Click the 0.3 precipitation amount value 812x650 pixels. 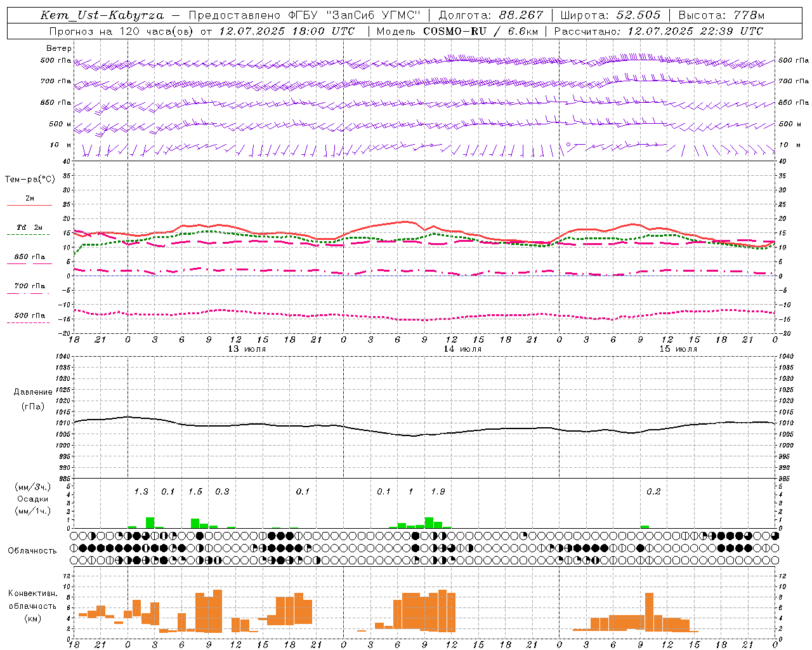222,491
